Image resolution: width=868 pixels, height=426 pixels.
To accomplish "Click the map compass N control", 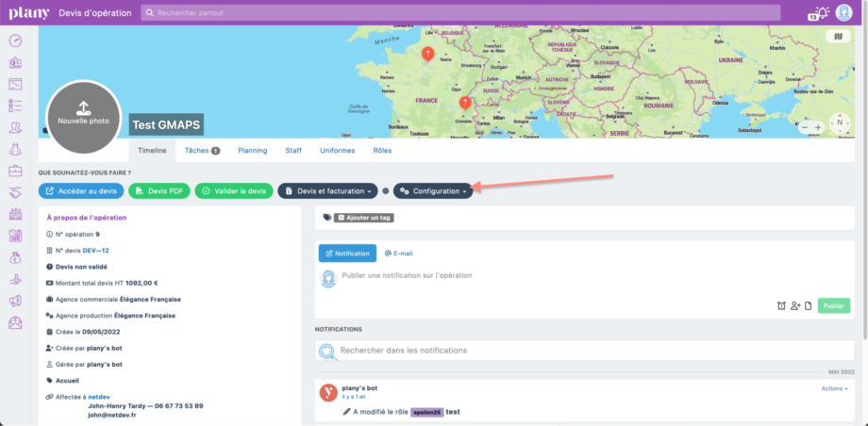I will click(x=838, y=123).
